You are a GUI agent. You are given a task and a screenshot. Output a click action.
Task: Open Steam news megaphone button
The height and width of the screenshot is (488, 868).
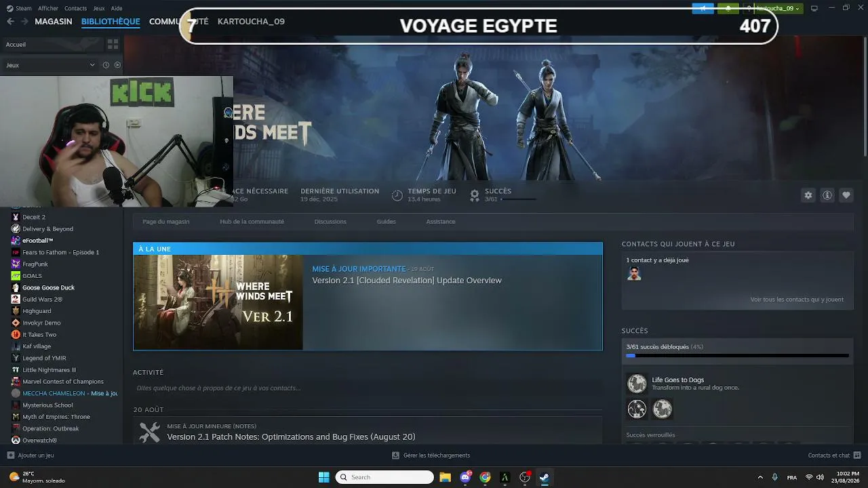click(x=703, y=8)
